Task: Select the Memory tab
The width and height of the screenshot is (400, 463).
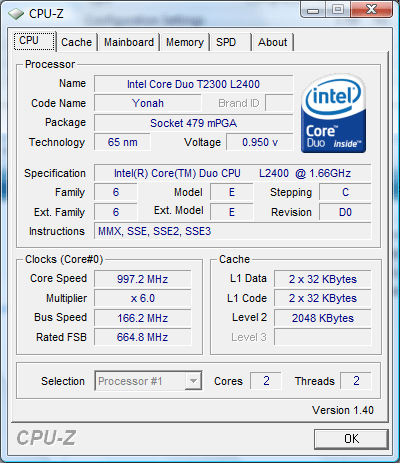Action: click(x=185, y=42)
